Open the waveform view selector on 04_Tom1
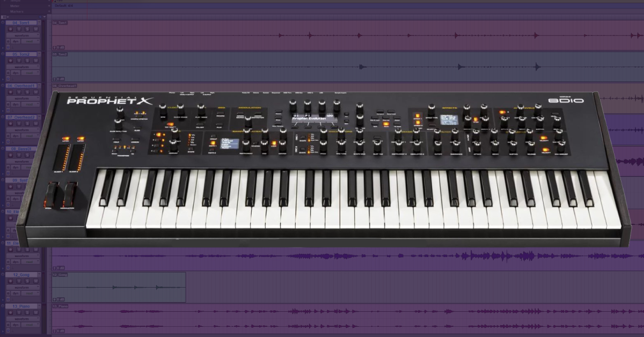This screenshot has width=644, height=337. click(x=23, y=35)
